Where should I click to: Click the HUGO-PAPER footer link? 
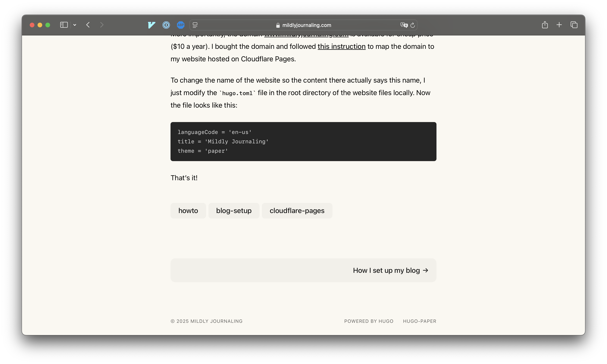(419, 321)
